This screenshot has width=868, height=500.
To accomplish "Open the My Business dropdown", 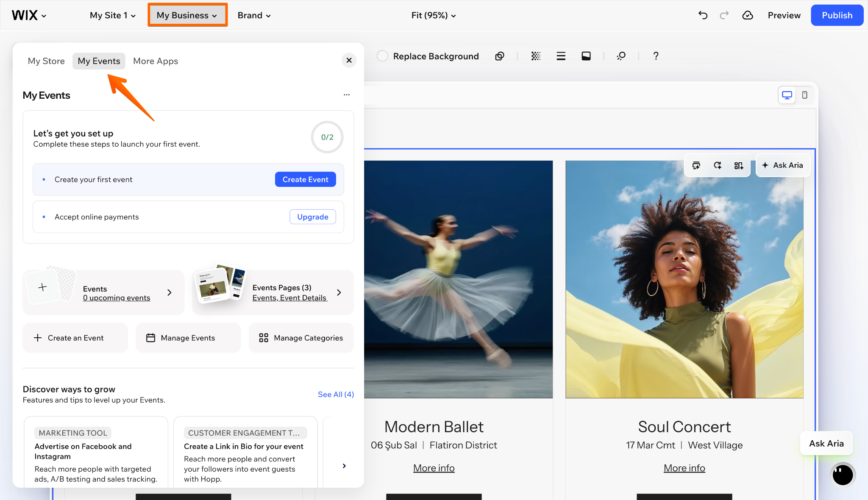I will (x=187, y=15).
